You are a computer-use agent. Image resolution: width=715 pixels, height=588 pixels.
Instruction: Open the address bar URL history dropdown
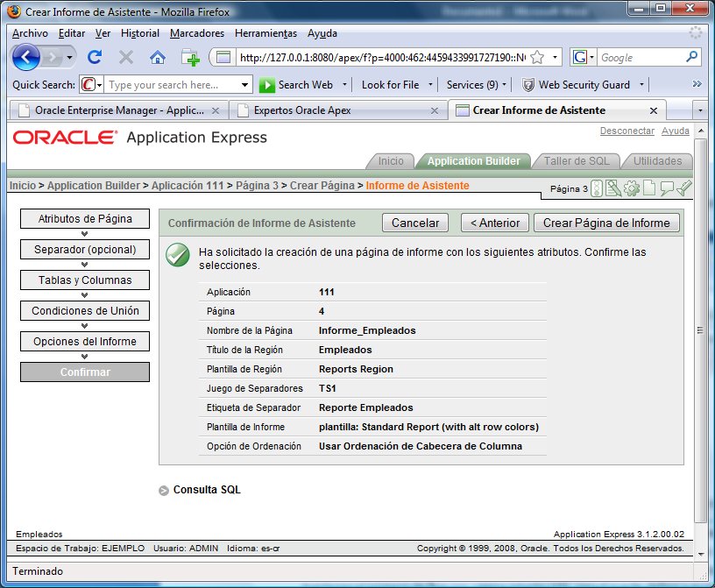pos(555,58)
